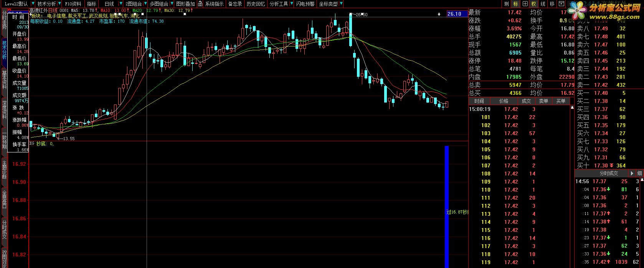Click 指标 in the top toolbar
Viewport: 644px width, 268px height.
pos(92,4)
